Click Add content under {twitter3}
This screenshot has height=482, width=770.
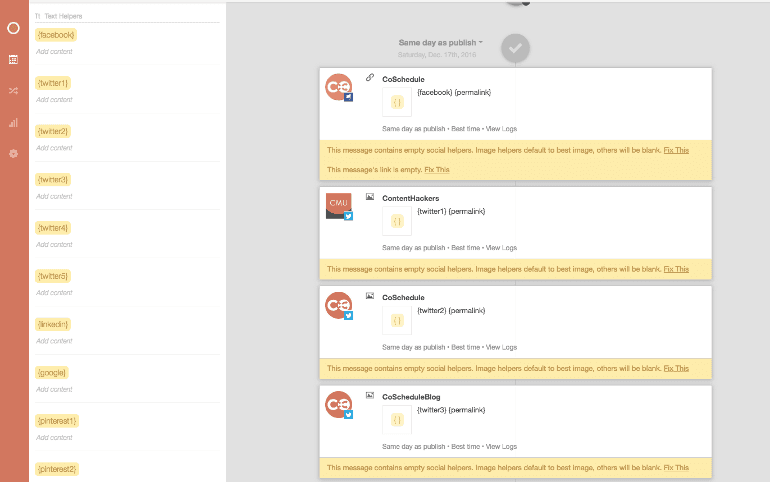54,196
